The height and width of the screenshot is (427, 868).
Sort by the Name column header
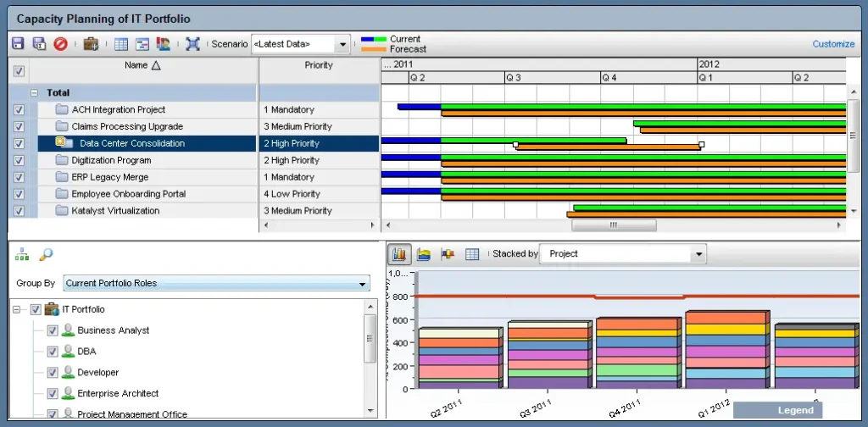coord(142,65)
